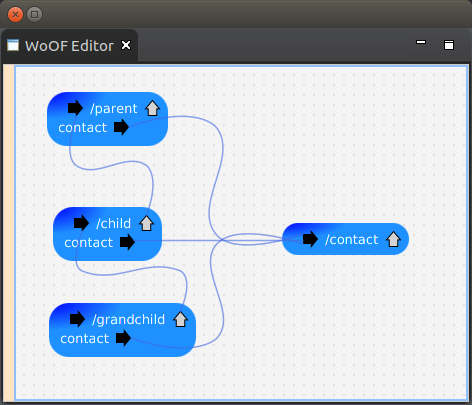Viewport: 472px width, 405px height.
Task: Close the WoOF Editor tab
Action: 126,45
